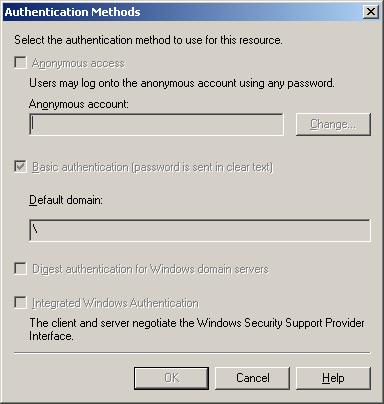Screen dimensions: 384x404
Task: Click the 'Default domain:' field label
Action: (x=66, y=200)
